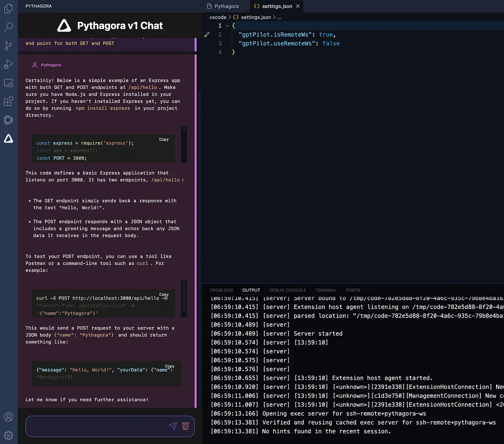Viewport: 504px width, 444px height.
Task: Click the Pythagora logo in chat header
Action: point(64,26)
